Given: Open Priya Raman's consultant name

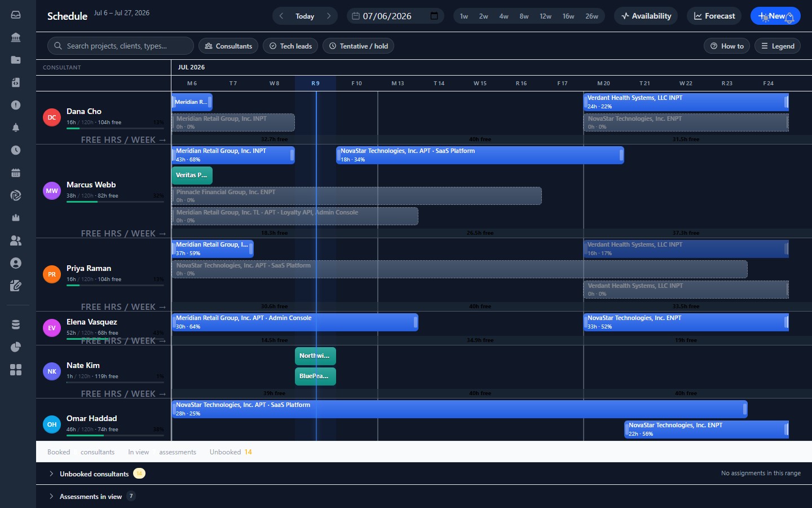Looking at the screenshot, I should pos(89,268).
